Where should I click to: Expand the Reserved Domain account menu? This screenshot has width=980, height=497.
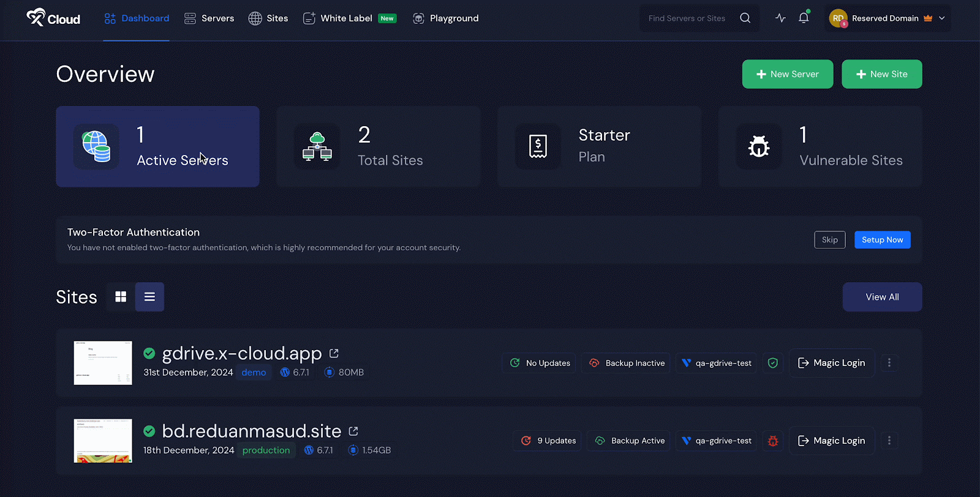941,18
